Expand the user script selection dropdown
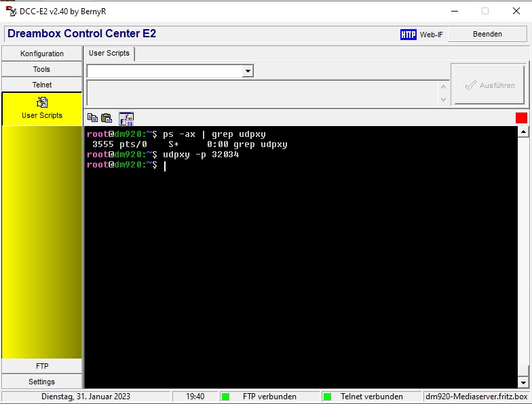 tap(248, 71)
